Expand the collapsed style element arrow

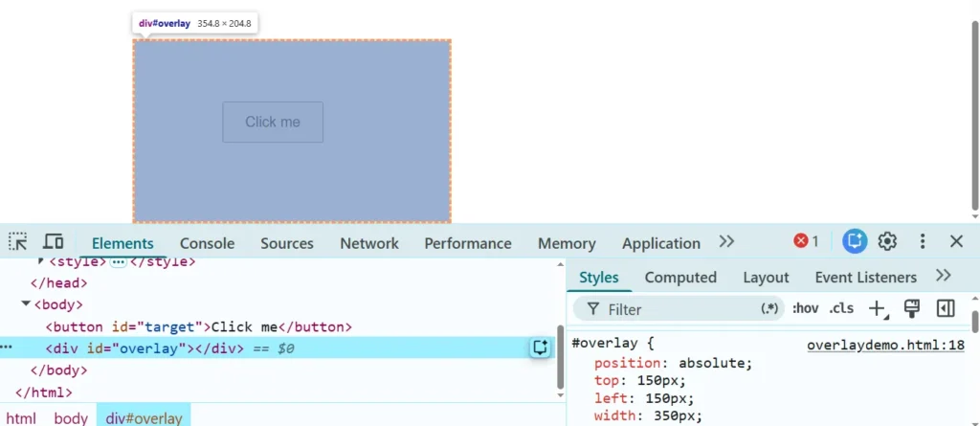tap(41, 260)
